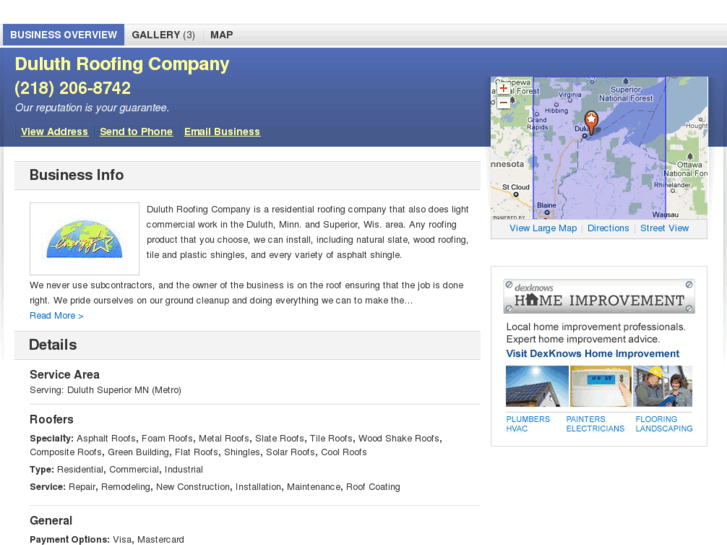Open View Large Map link
This screenshot has height=545, width=727.
pyautogui.click(x=543, y=228)
